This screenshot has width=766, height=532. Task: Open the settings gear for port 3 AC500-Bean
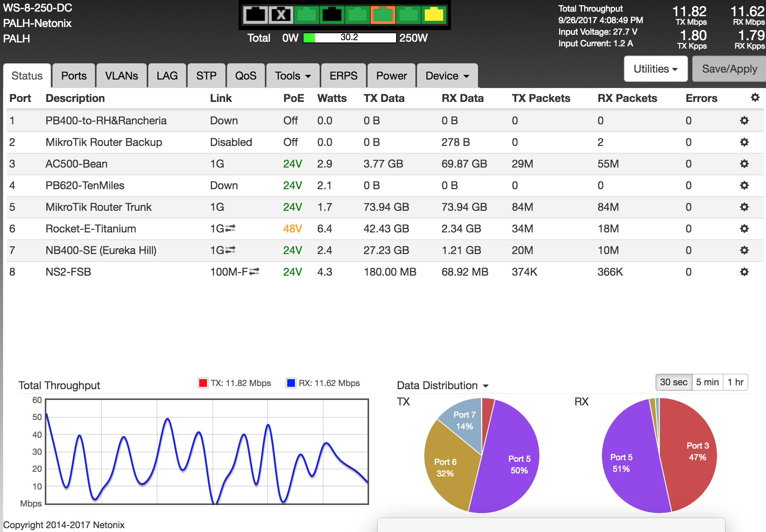pos(744,164)
